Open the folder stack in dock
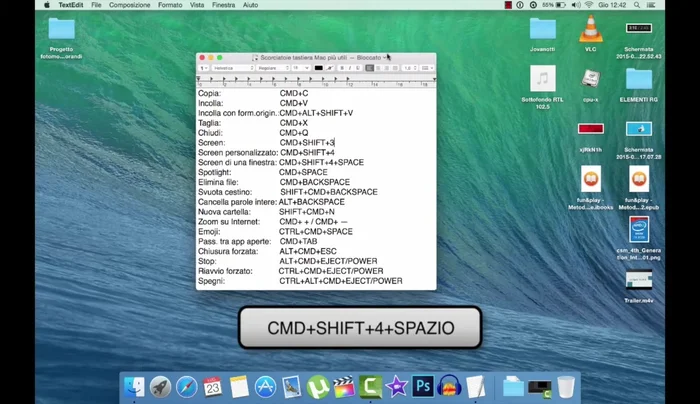The width and height of the screenshot is (700, 404). tap(513, 387)
